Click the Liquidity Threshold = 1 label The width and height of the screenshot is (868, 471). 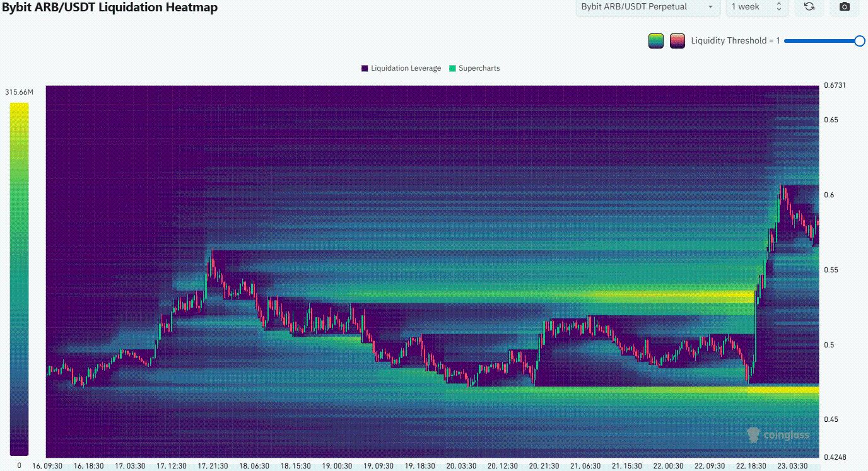point(736,41)
